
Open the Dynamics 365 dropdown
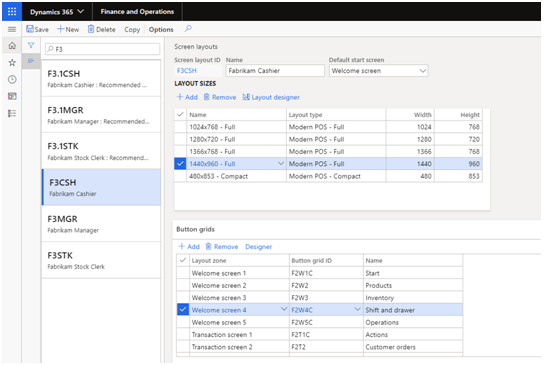click(57, 12)
